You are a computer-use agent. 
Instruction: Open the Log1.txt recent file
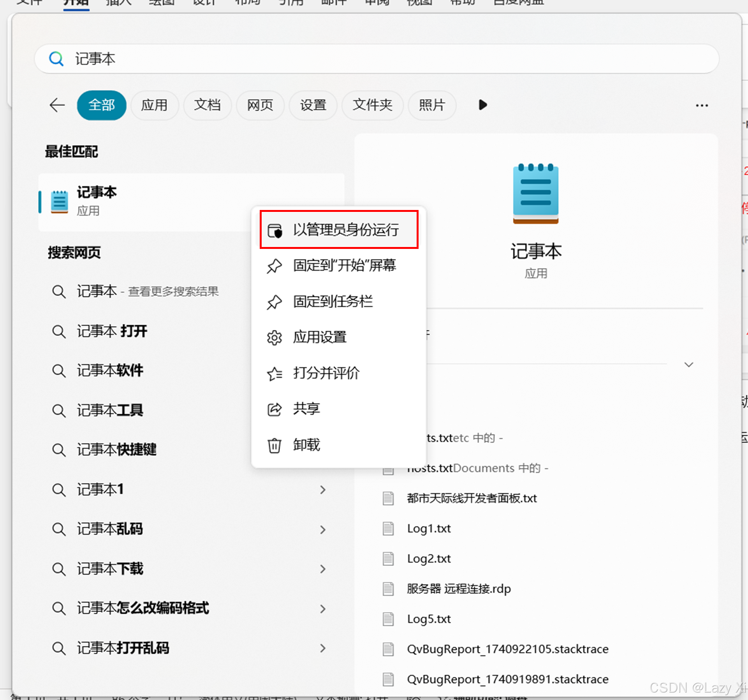[428, 529]
